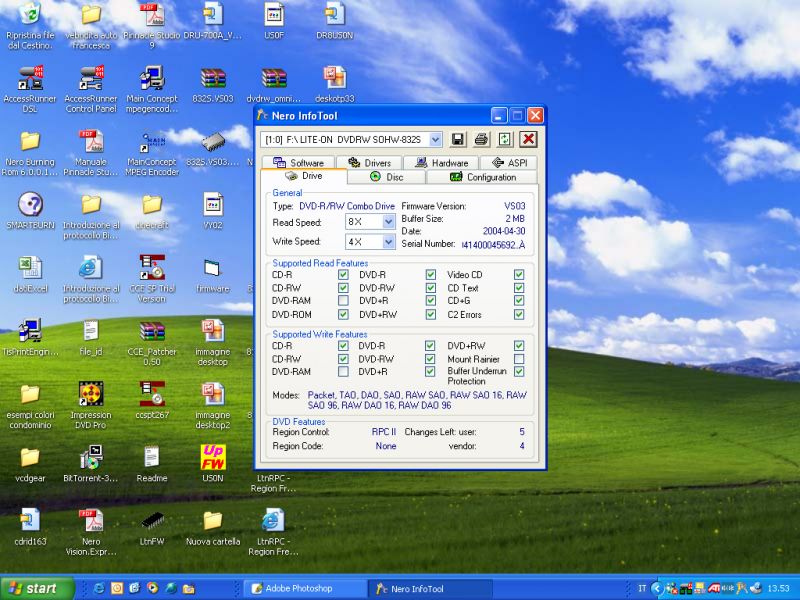Toggle Buffer Underrun Protection checkbox

[519, 371]
